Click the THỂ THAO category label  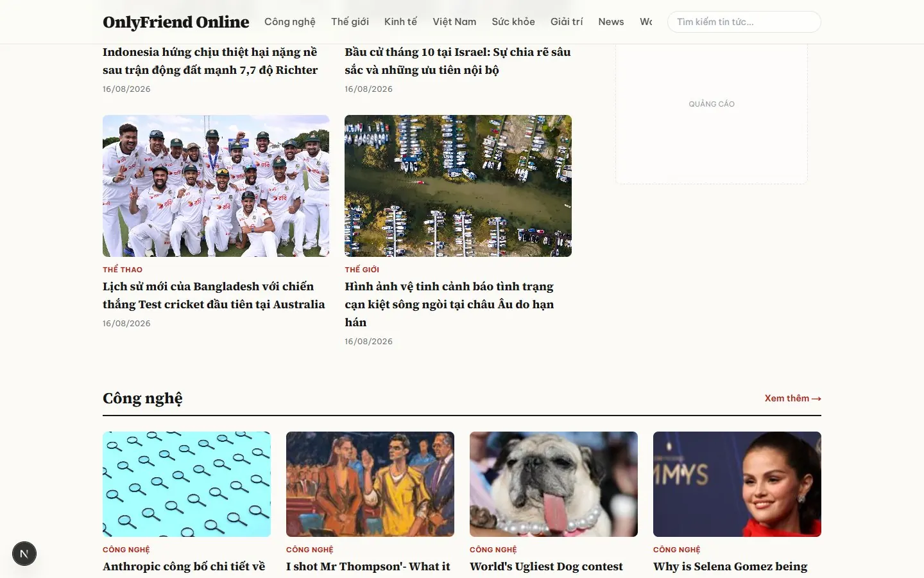(x=123, y=270)
